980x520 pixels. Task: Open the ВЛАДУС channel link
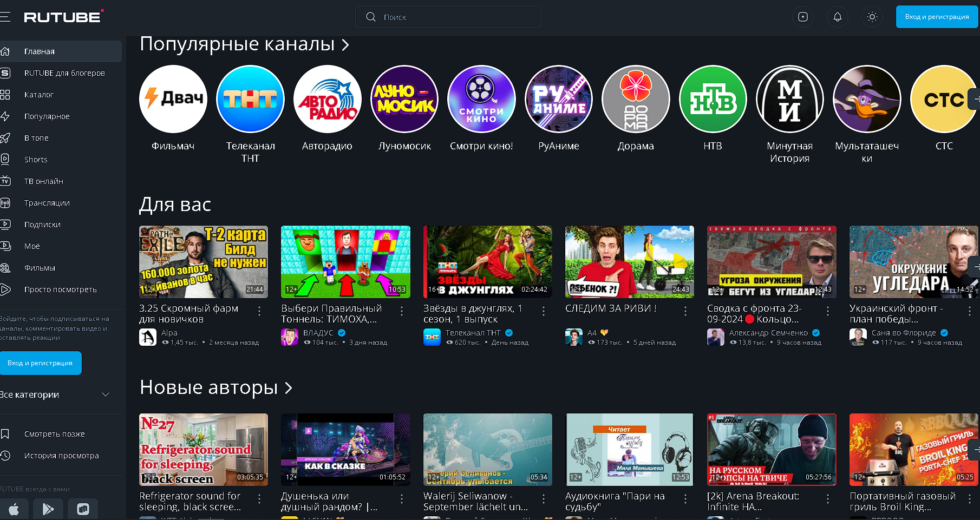tap(318, 333)
